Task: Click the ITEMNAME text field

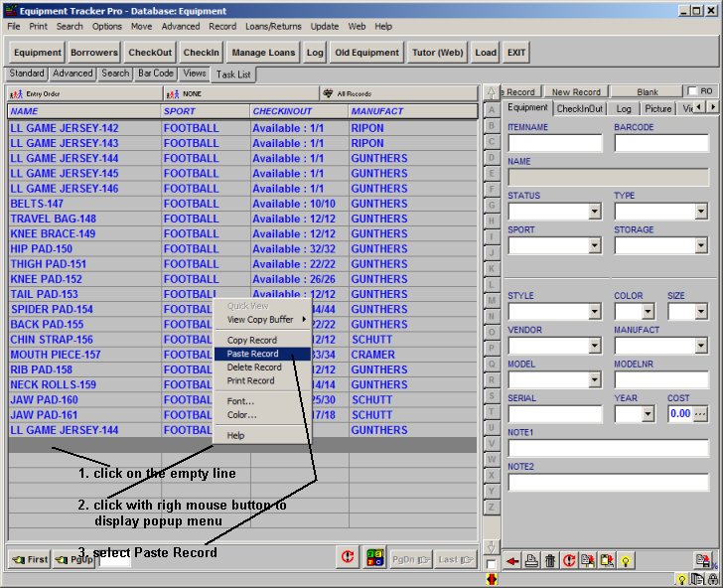Action: tap(555, 143)
